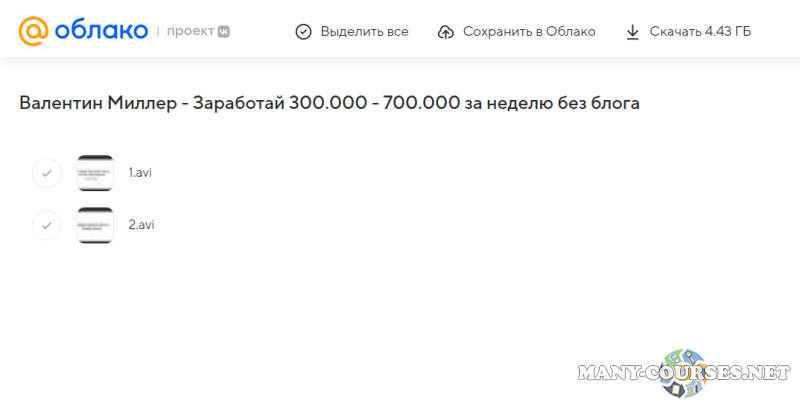Click the cloud upload icon

[x=446, y=32]
